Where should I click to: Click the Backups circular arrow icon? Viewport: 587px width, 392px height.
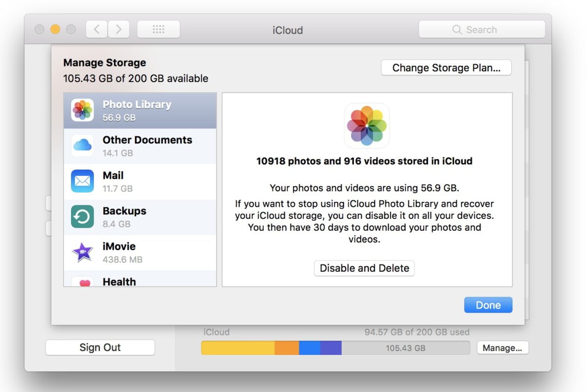click(82, 217)
